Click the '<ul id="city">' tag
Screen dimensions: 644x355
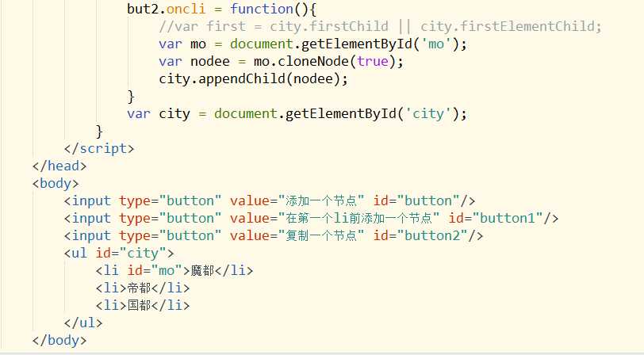point(119,254)
